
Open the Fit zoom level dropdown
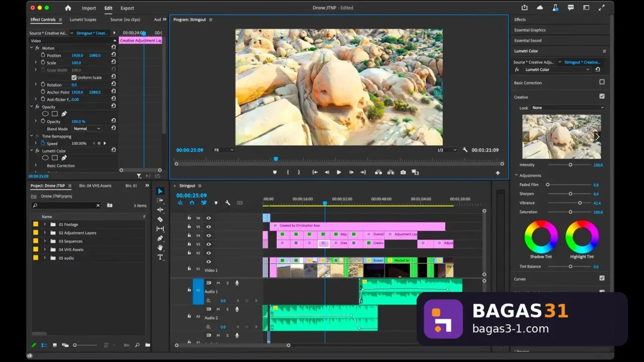pyautogui.click(x=223, y=150)
